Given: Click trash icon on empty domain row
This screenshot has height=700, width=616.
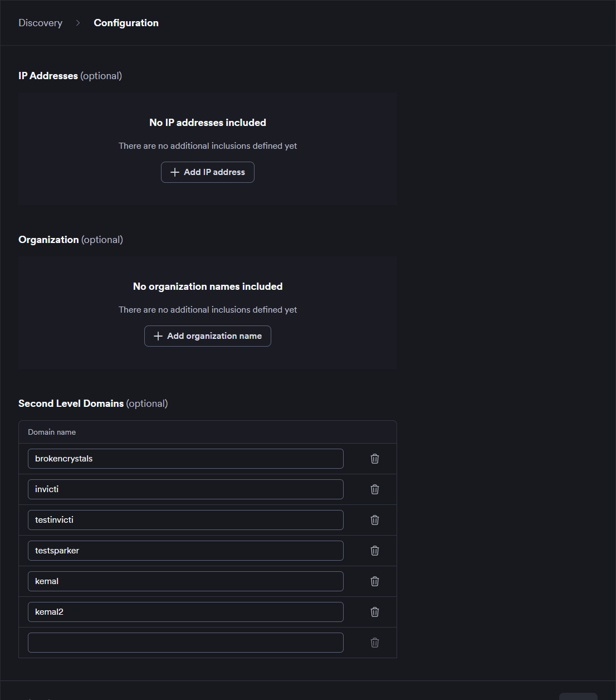Looking at the screenshot, I should 375,643.
